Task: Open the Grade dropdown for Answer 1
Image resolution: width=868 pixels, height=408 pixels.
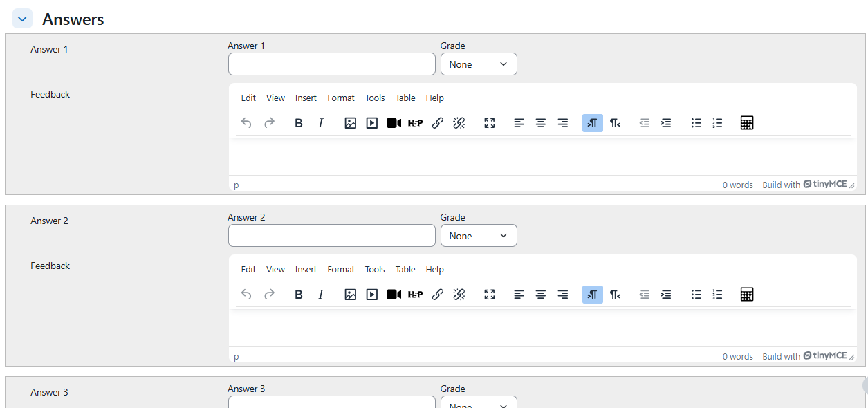Action: click(x=479, y=64)
